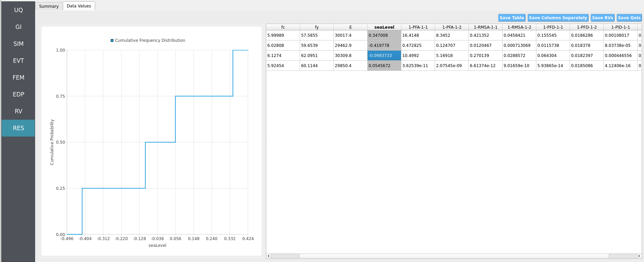Select seaLevel cell 0.347008

tap(384, 35)
